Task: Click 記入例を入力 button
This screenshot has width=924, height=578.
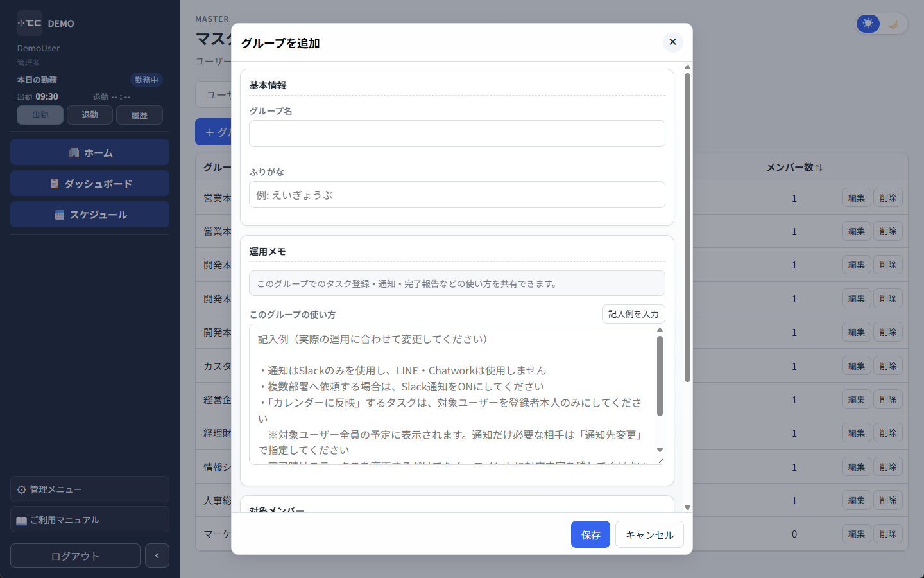Action: pyautogui.click(x=633, y=314)
